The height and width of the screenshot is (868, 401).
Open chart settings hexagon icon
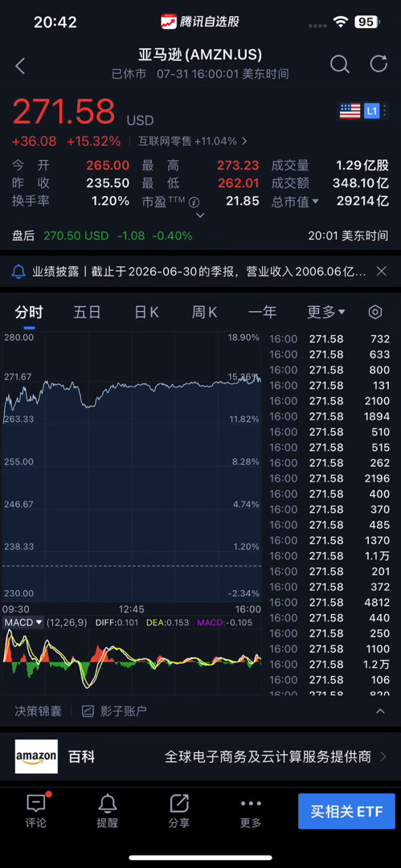pos(375,312)
